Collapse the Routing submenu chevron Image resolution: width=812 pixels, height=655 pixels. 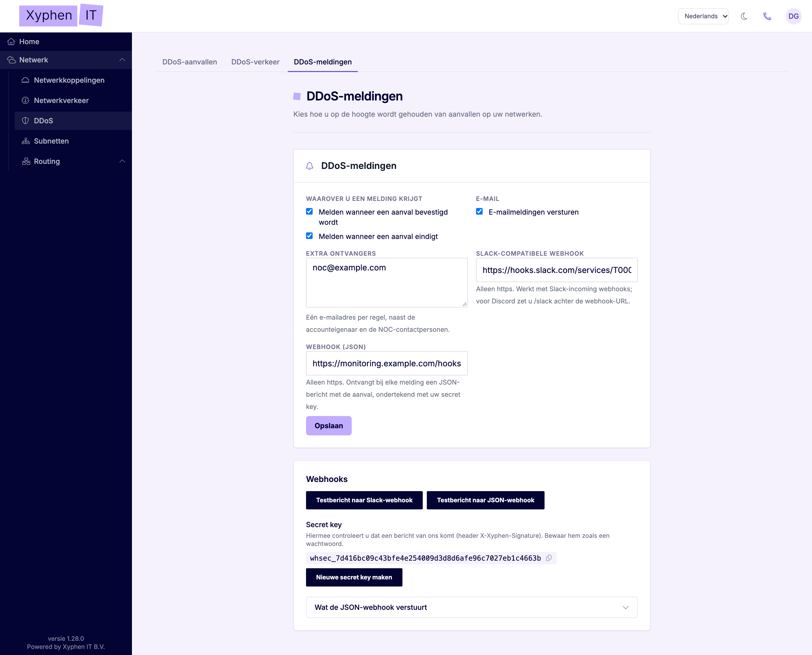coord(122,161)
